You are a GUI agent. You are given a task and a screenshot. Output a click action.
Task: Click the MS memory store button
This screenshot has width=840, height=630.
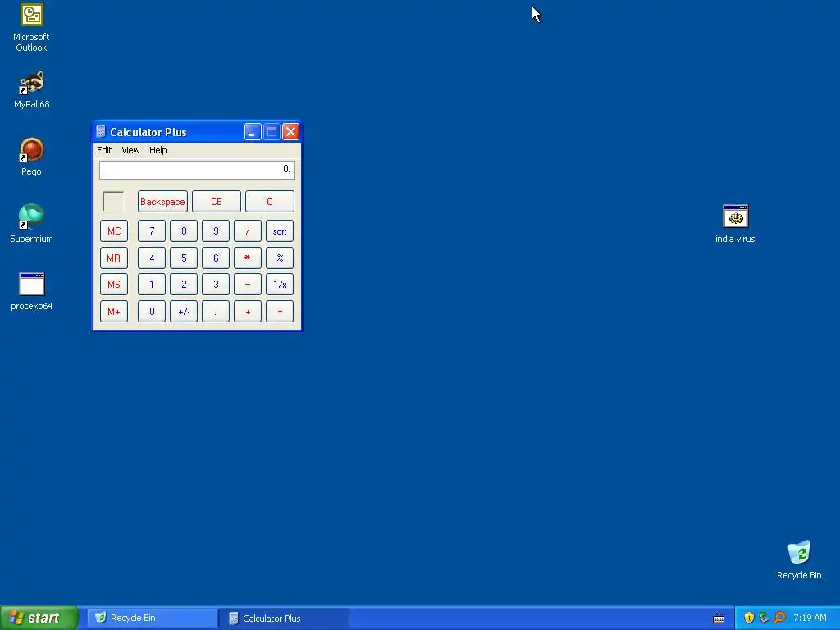point(114,285)
